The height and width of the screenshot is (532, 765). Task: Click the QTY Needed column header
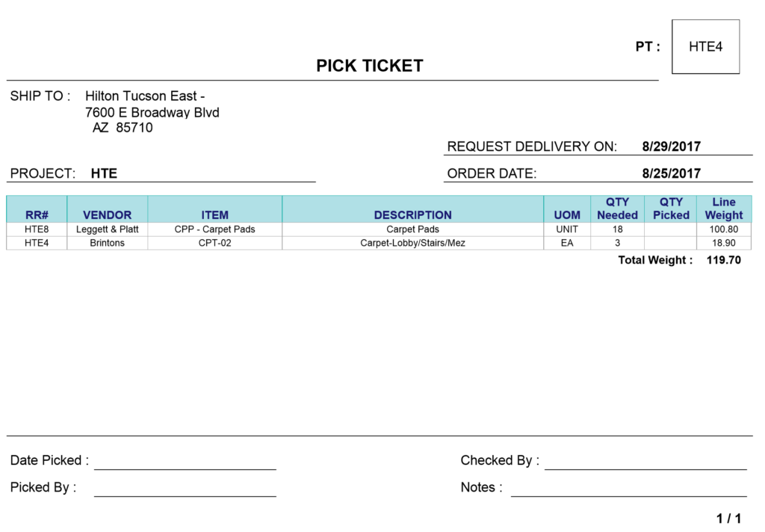point(617,209)
